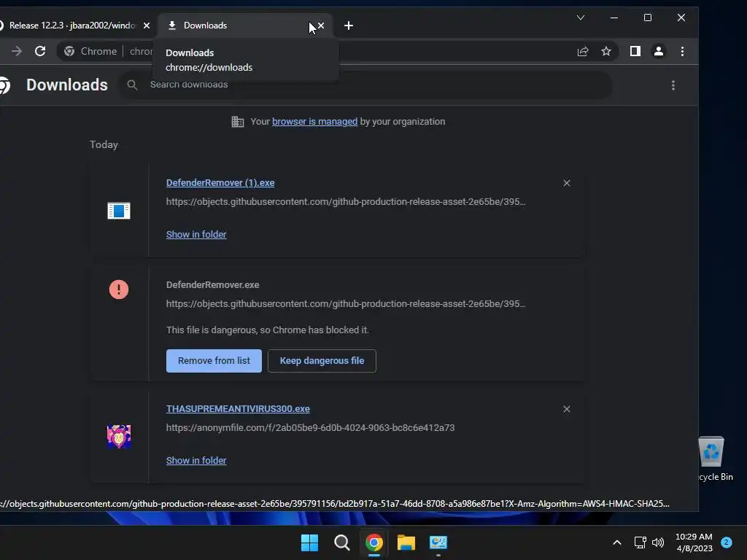Click the search magnifier in Downloads

pyautogui.click(x=133, y=85)
